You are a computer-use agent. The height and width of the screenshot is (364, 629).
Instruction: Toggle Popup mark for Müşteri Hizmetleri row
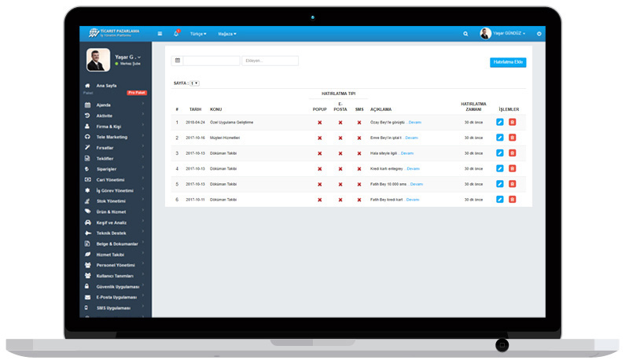(320, 138)
